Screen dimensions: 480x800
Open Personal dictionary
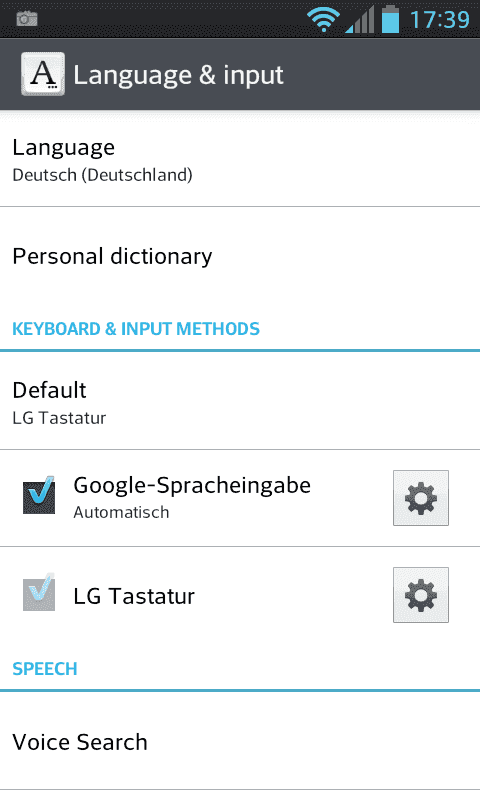point(240,256)
